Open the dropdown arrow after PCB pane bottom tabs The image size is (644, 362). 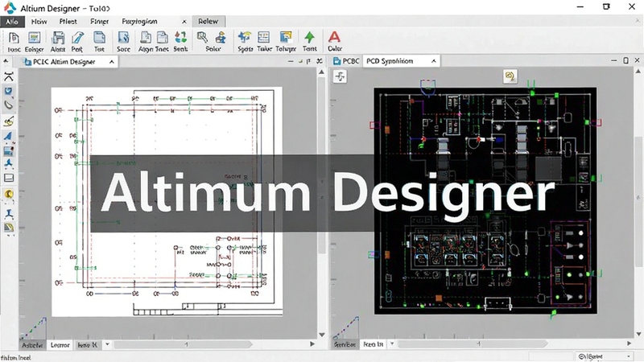(x=392, y=344)
